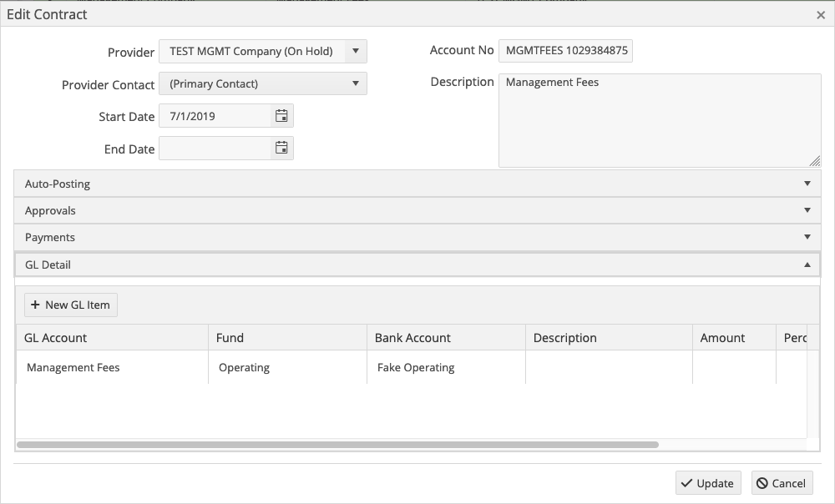Click the grid Description column header
The image size is (835, 504).
click(609, 337)
